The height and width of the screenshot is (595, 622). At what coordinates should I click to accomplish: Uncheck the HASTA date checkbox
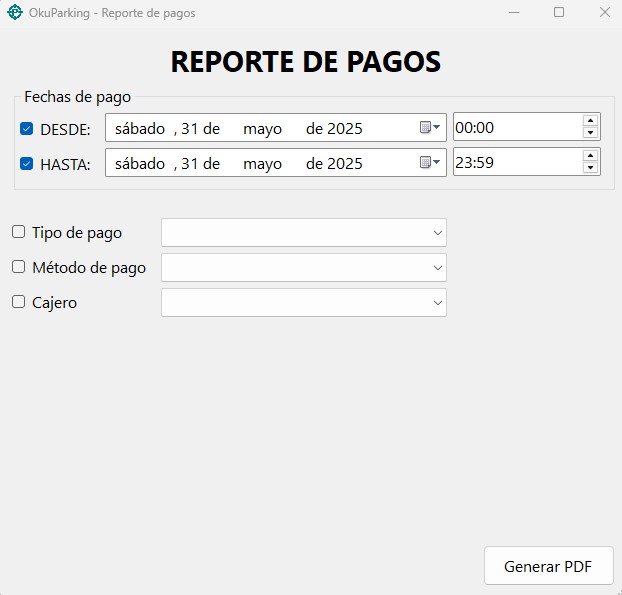[x=27, y=164]
